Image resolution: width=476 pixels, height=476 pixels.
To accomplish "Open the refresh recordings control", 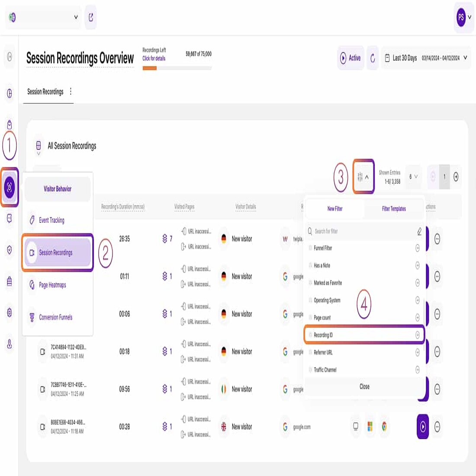I will pos(373,58).
